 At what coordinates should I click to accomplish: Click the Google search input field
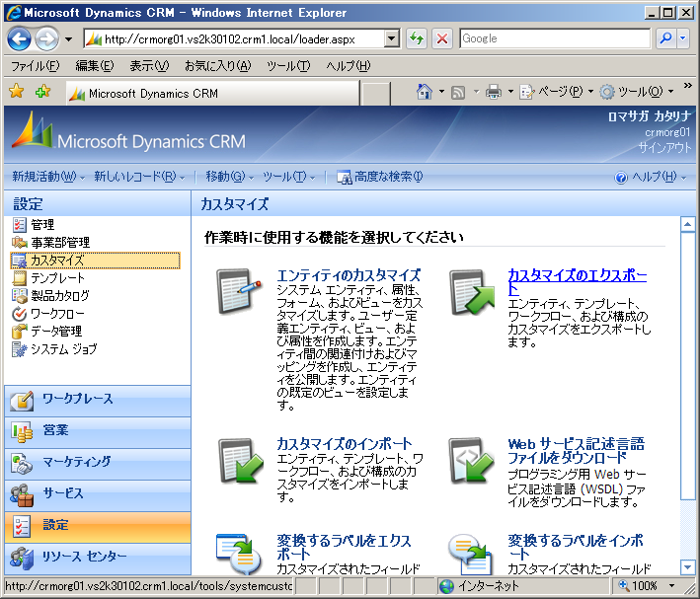[x=555, y=38]
